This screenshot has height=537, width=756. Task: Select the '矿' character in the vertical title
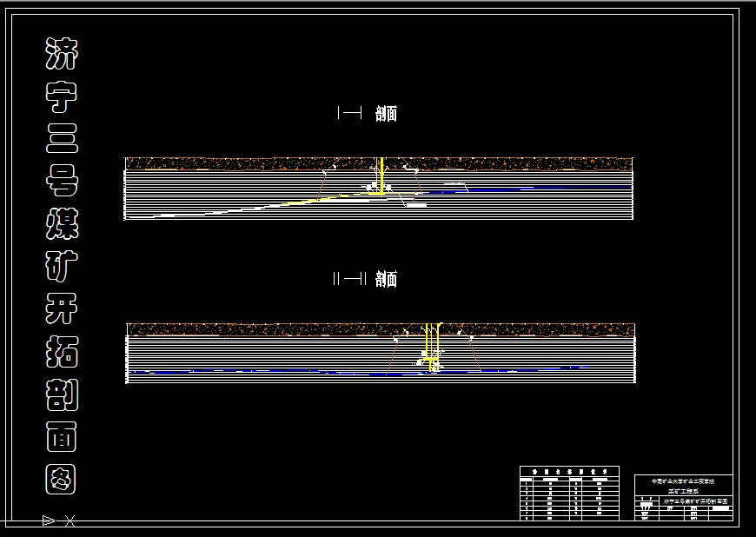(x=62, y=266)
